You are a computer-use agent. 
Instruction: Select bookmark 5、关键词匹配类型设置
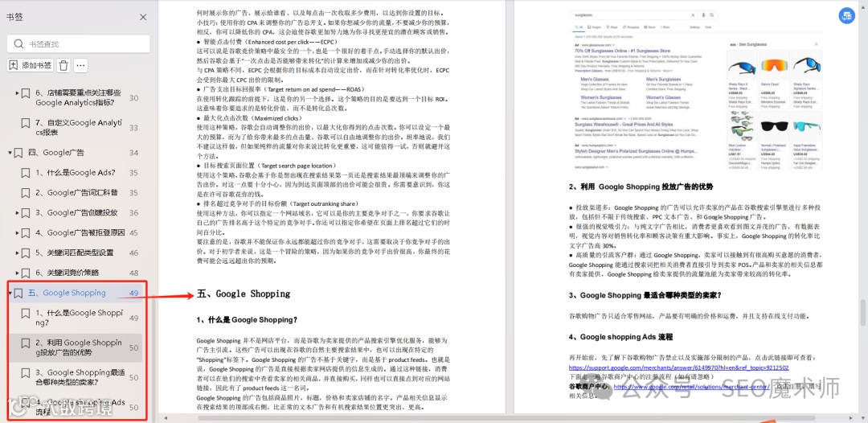[74, 253]
